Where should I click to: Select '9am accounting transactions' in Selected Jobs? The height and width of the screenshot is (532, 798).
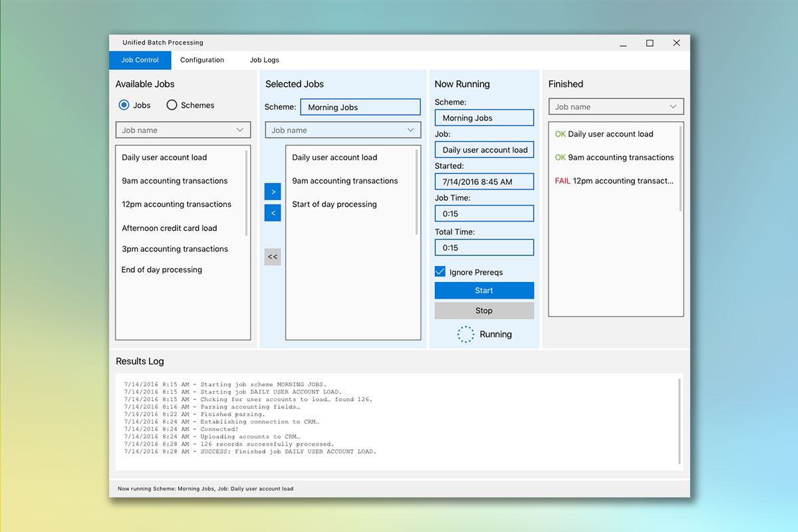click(x=344, y=181)
